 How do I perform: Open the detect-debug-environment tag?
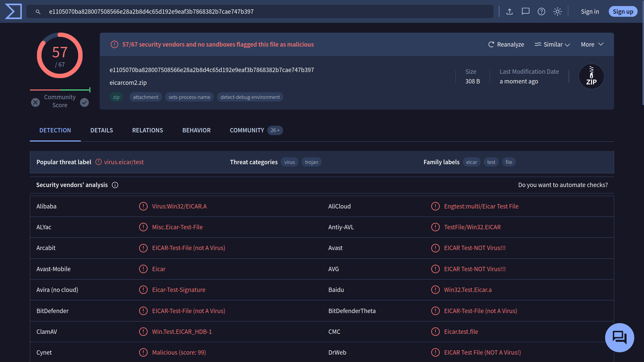250,97
